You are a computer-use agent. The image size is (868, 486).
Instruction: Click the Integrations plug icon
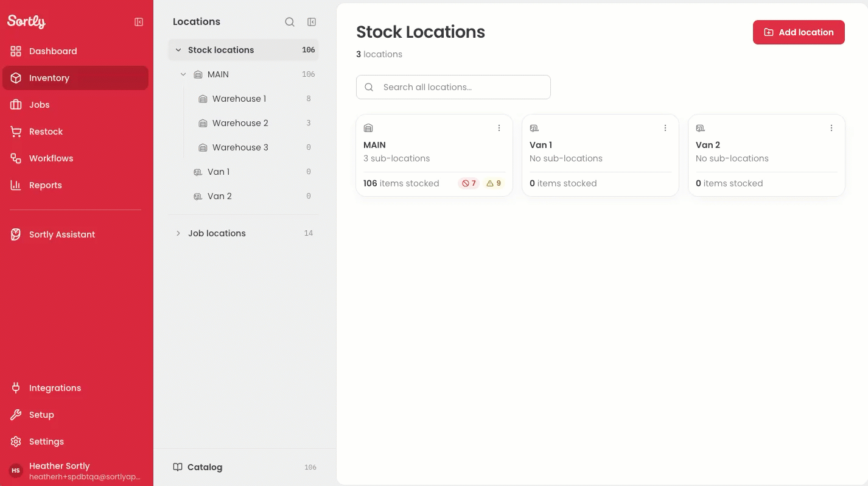click(x=16, y=388)
